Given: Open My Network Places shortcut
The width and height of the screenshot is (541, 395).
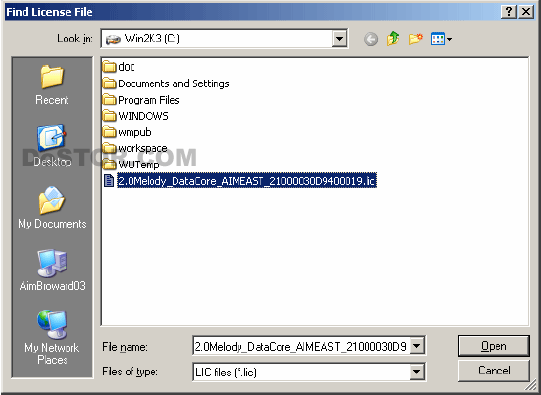Looking at the screenshot, I should coord(52,338).
